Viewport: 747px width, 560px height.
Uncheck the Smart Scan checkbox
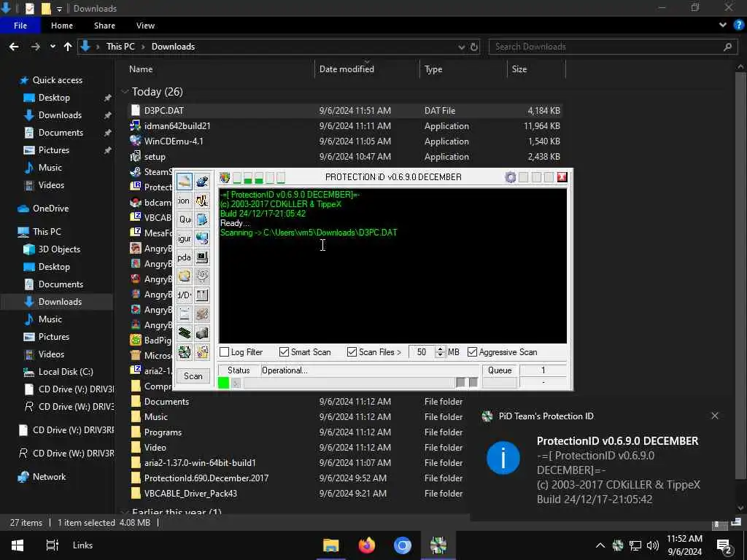click(284, 352)
